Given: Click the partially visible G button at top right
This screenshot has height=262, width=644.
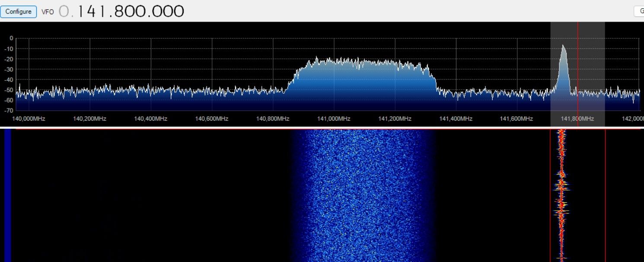Looking at the screenshot, I should point(639,12).
